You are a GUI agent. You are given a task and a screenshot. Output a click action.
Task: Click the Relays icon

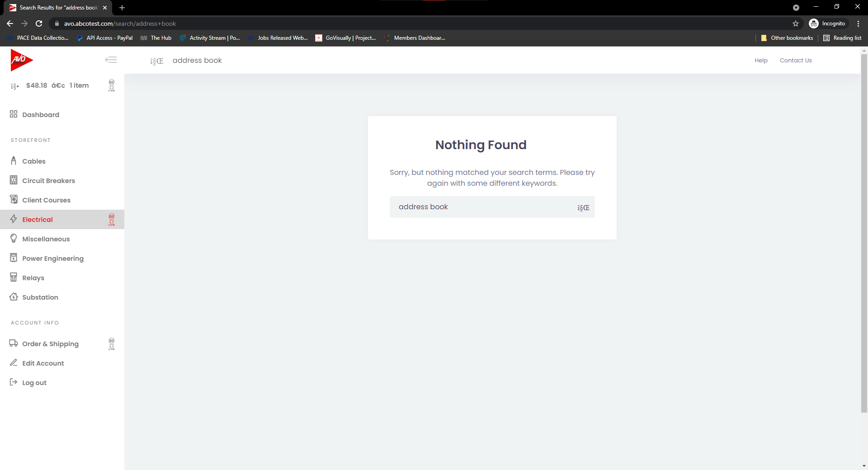(x=14, y=277)
